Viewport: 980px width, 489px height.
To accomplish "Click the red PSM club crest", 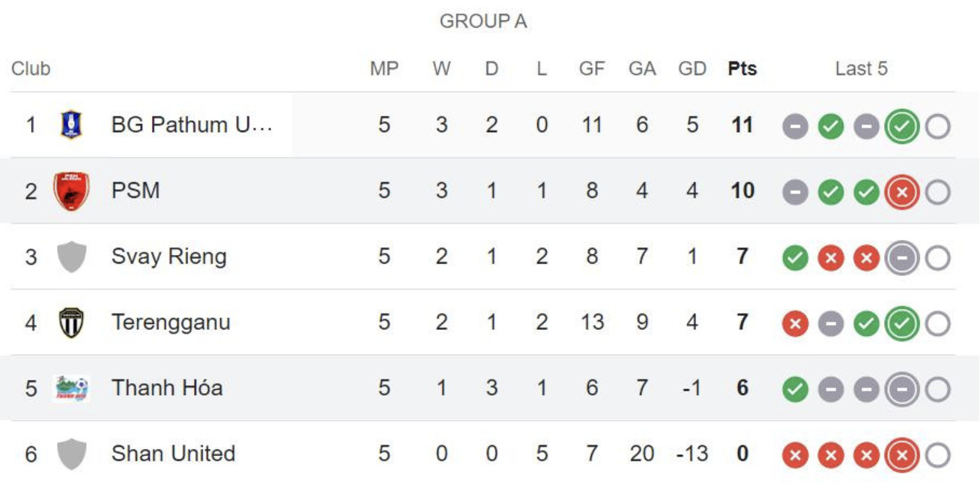I will pyautogui.click(x=72, y=191).
